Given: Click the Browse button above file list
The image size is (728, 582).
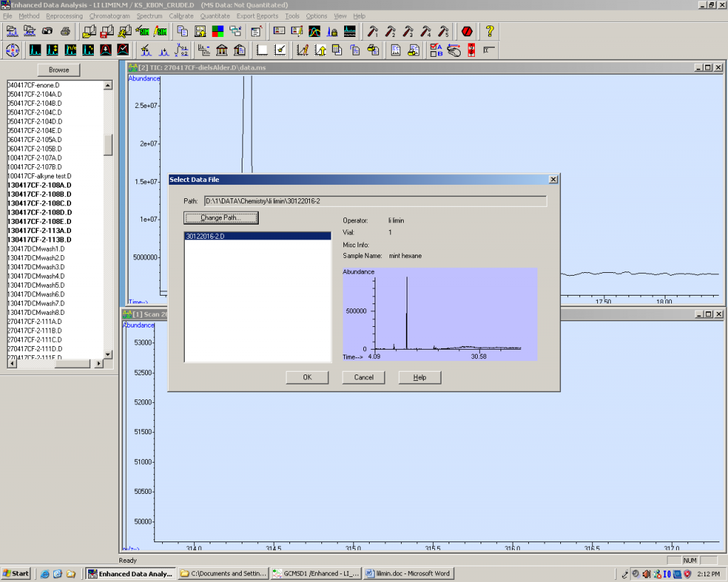Looking at the screenshot, I should [x=59, y=70].
